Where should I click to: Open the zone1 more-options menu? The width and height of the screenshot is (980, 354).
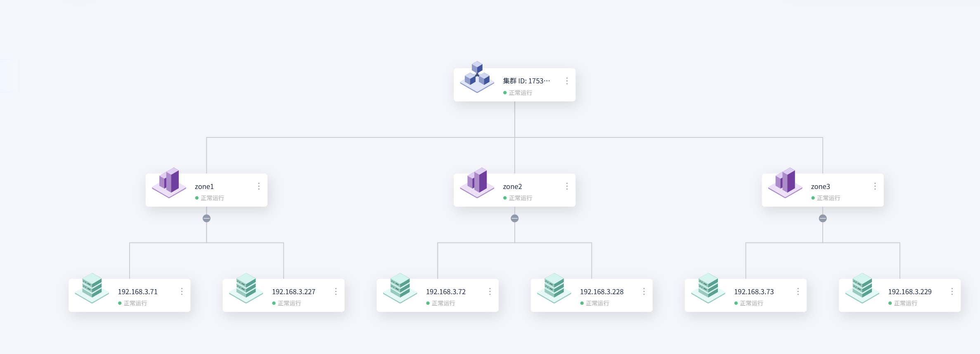pos(259,186)
